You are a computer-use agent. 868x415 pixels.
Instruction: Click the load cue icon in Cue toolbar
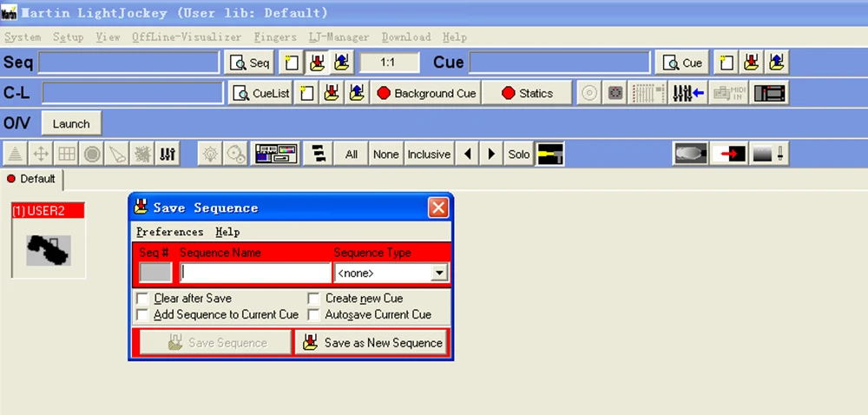(776, 63)
